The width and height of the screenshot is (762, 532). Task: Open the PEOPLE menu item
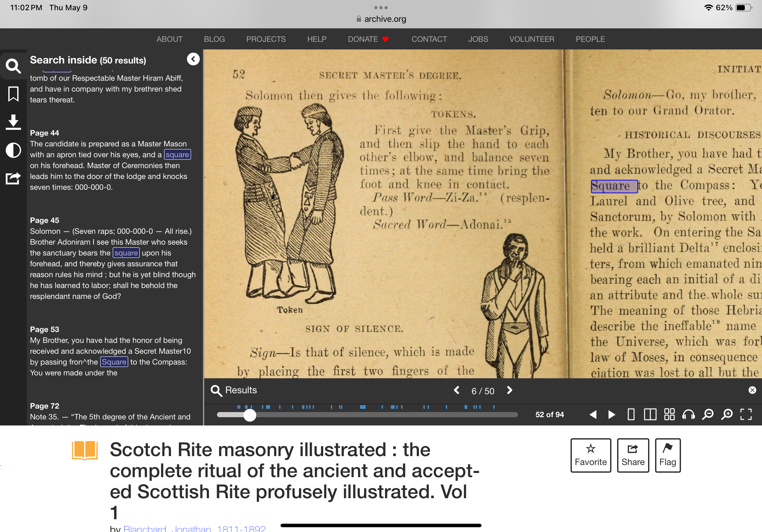590,39
